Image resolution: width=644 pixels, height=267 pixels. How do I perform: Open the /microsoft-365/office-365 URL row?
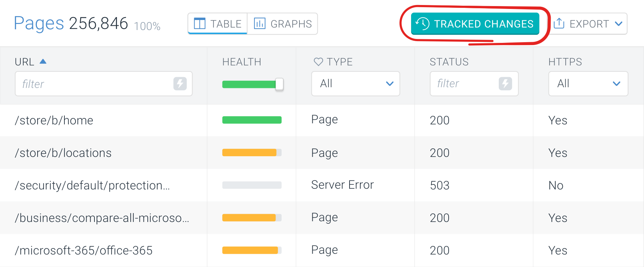(x=84, y=251)
